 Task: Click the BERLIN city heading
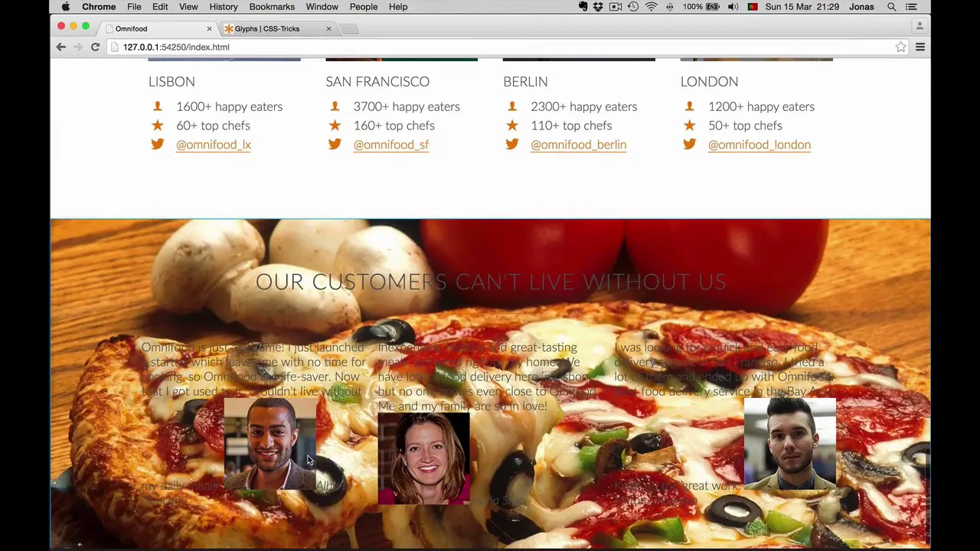click(525, 82)
